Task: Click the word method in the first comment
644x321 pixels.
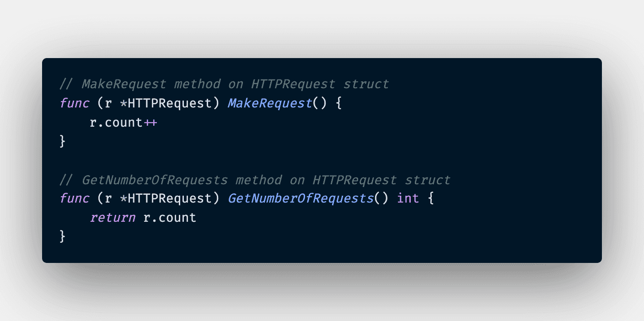Action: [197, 84]
